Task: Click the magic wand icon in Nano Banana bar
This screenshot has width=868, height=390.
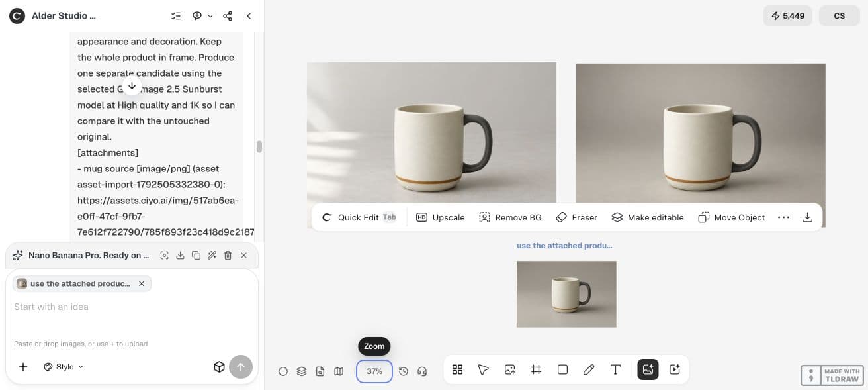Action: 212,256
